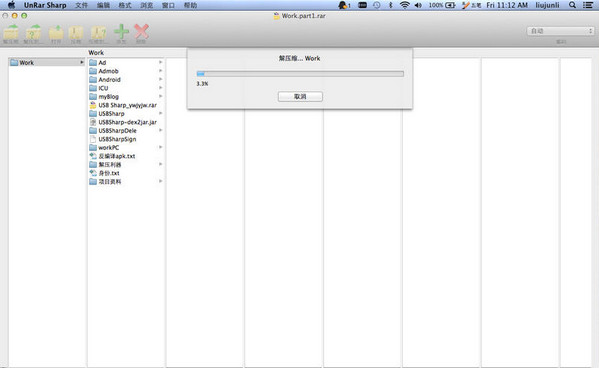Click the Wi-Fi status icon
599x368 pixels.
click(x=405, y=5)
